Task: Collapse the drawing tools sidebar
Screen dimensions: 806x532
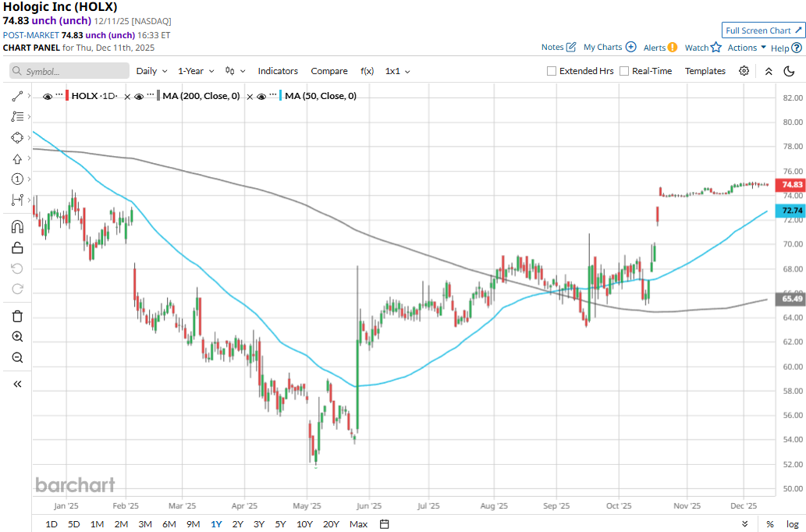Action: coord(17,384)
